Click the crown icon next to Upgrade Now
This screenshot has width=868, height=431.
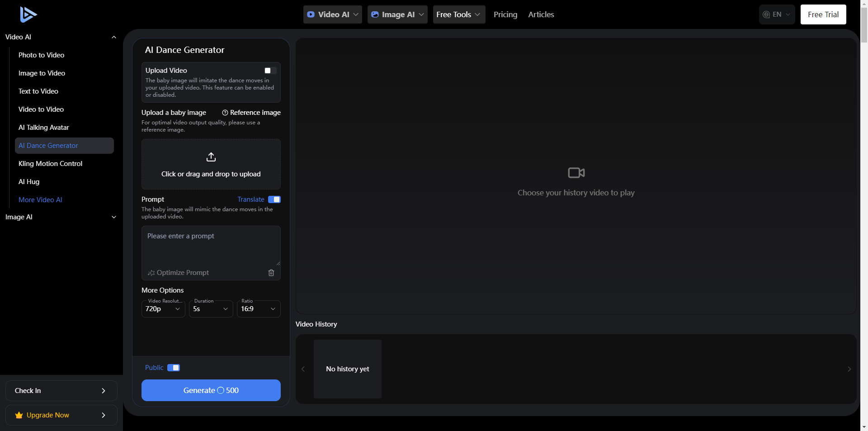tap(18, 415)
